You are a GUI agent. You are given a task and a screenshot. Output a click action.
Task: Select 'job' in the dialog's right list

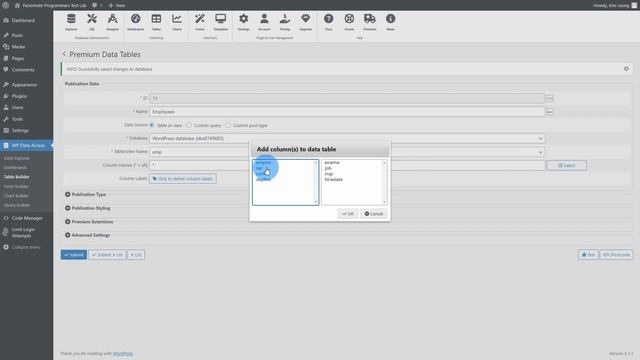(328, 168)
